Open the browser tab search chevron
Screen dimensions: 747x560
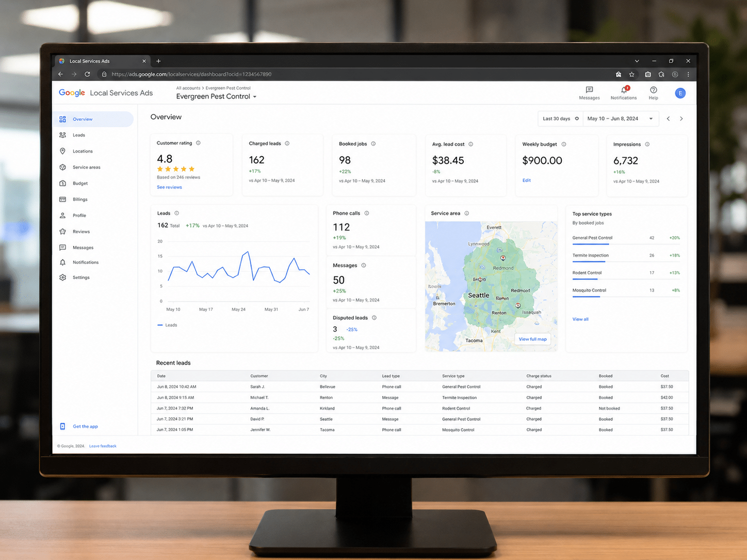click(637, 61)
